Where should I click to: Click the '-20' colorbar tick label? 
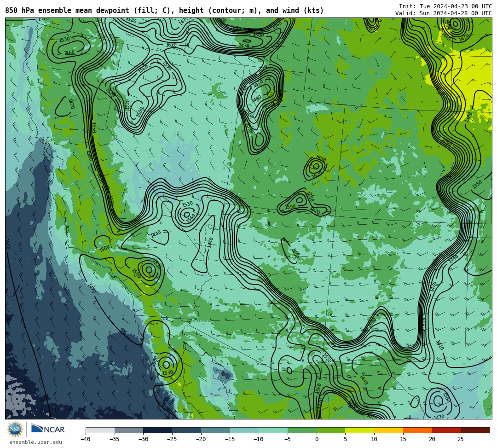click(201, 439)
